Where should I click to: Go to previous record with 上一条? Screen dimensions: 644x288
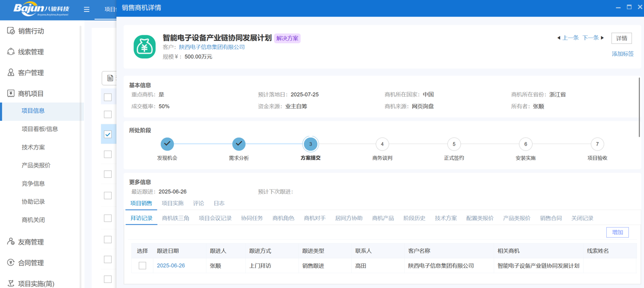568,38
